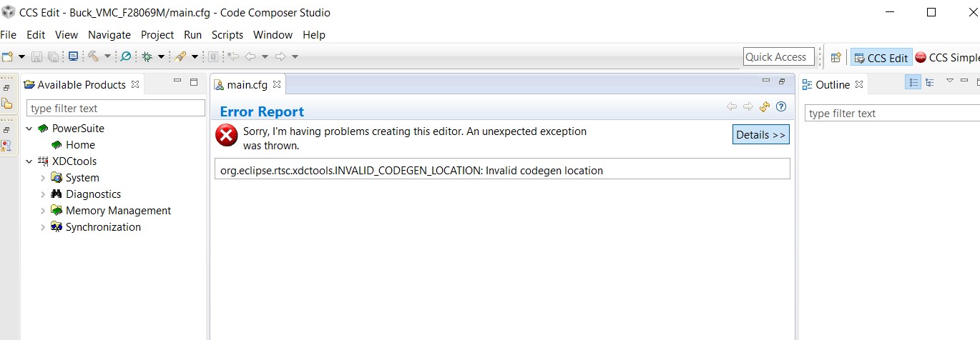
Task: Close the main.cfg editor tab
Action: pos(277,84)
